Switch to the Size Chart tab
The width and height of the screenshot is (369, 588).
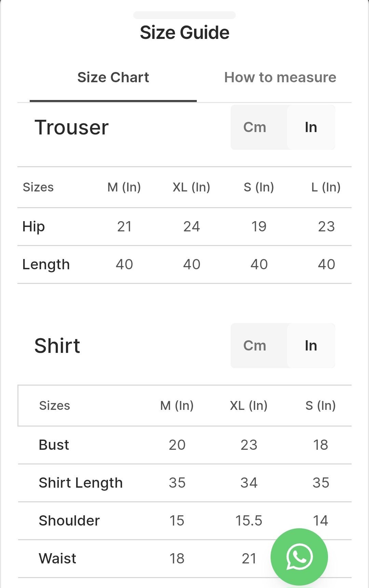coord(113,77)
